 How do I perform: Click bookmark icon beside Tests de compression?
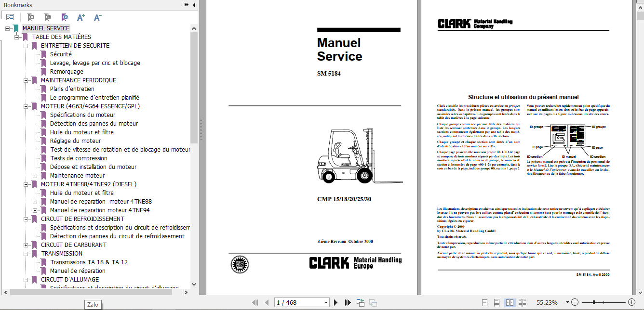43,158
